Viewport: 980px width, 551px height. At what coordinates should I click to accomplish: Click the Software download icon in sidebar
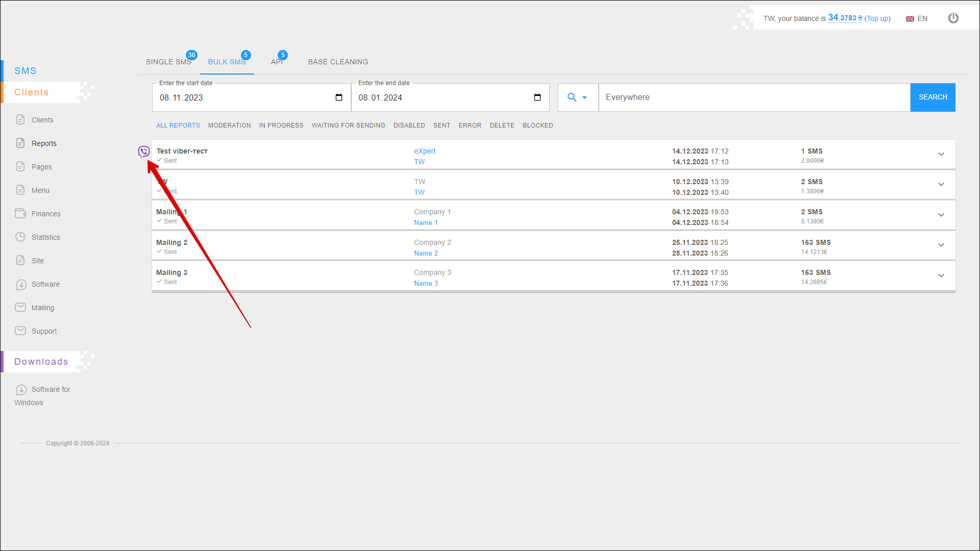click(x=21, y=284)
